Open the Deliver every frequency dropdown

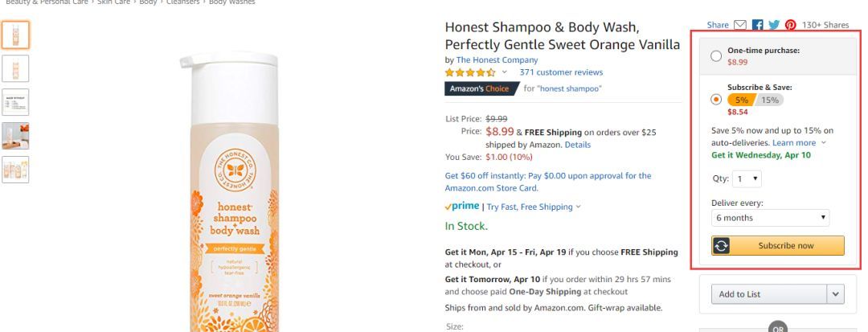pos(770,218)
